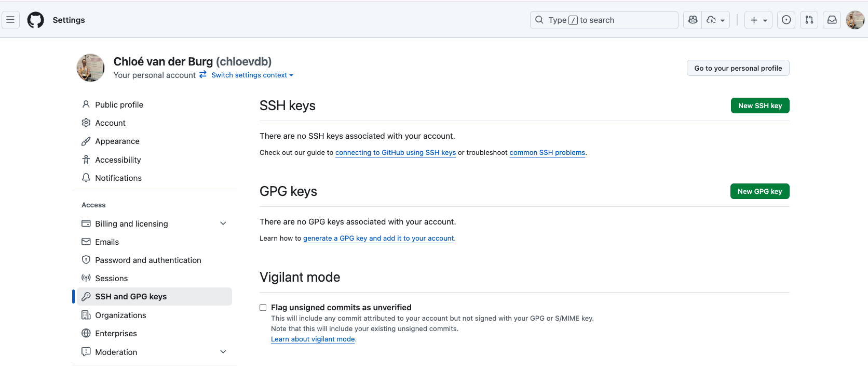Image resolution: width=868 pixels, height=369 pixels.
Task: Open Copilot chat icon in header
Action: tap(693, 20)
